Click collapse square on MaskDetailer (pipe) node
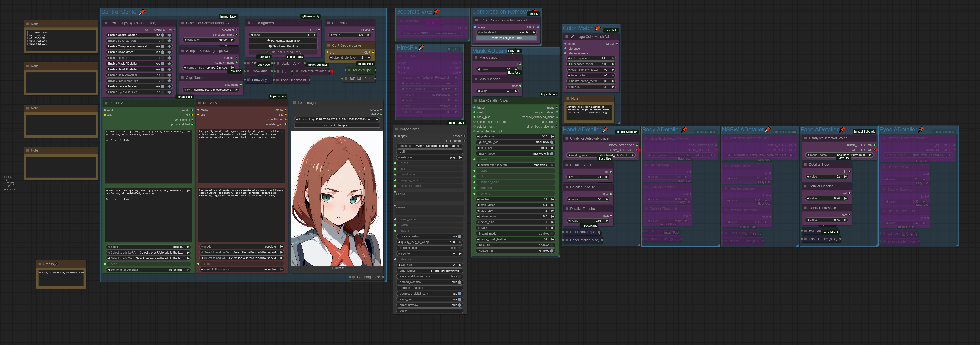 click(476, 100)
